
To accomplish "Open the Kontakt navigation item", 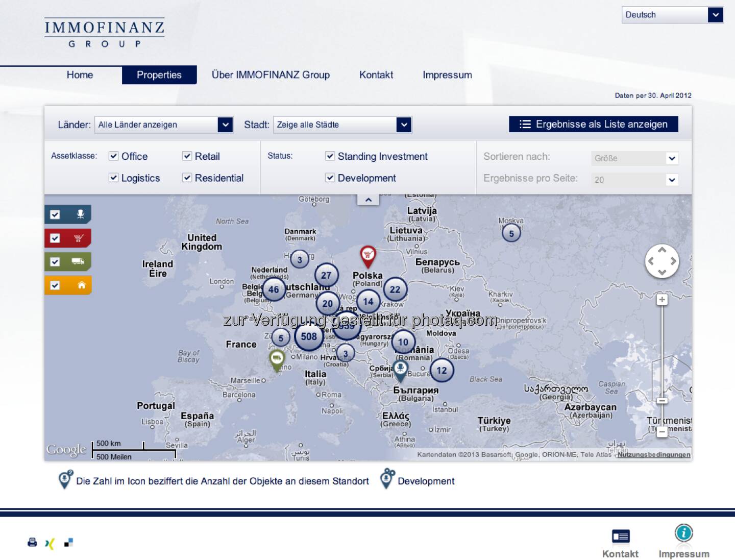I will pos(376,75).
